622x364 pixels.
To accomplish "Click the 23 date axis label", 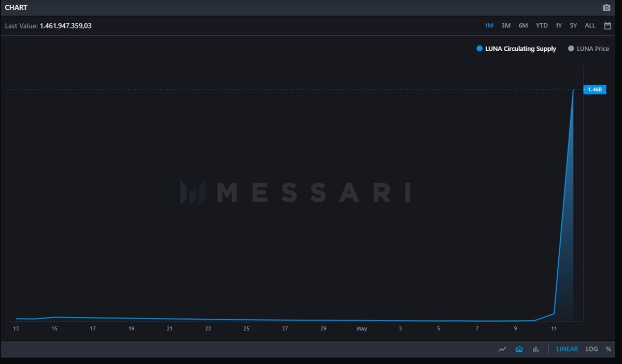I will [x=208, y=329].
